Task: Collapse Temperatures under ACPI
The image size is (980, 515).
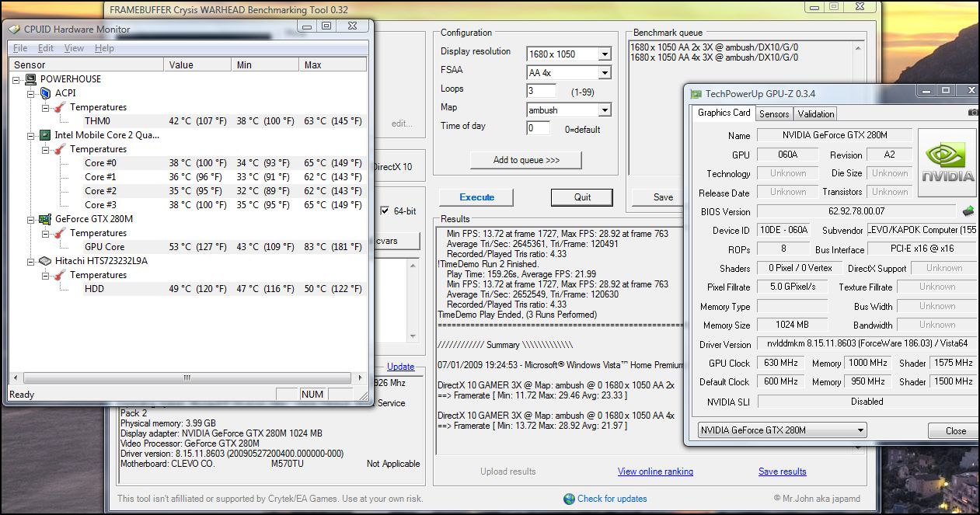Action: pos(46,107)
